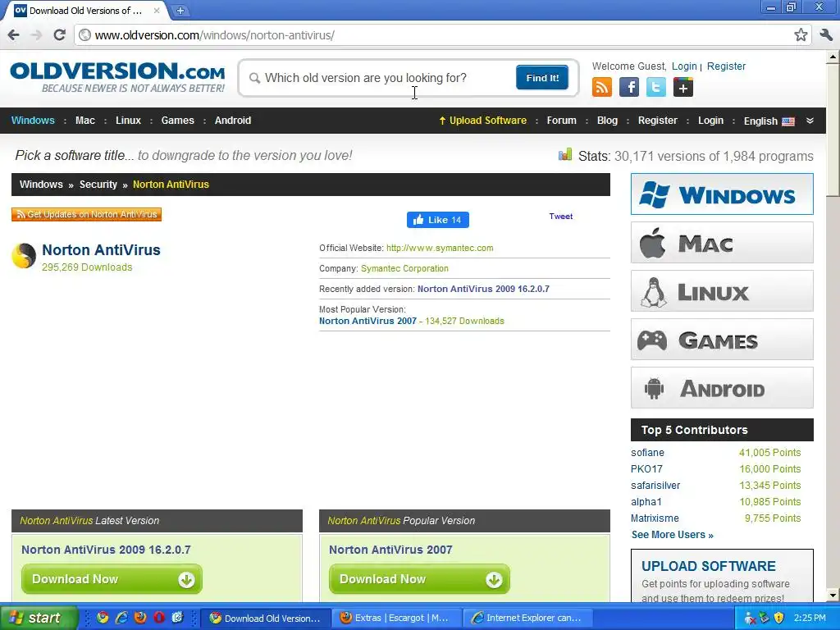Click the security shield tray icon
The height and width of the screenshot is (630, 840).
click(x=779, y=618)
